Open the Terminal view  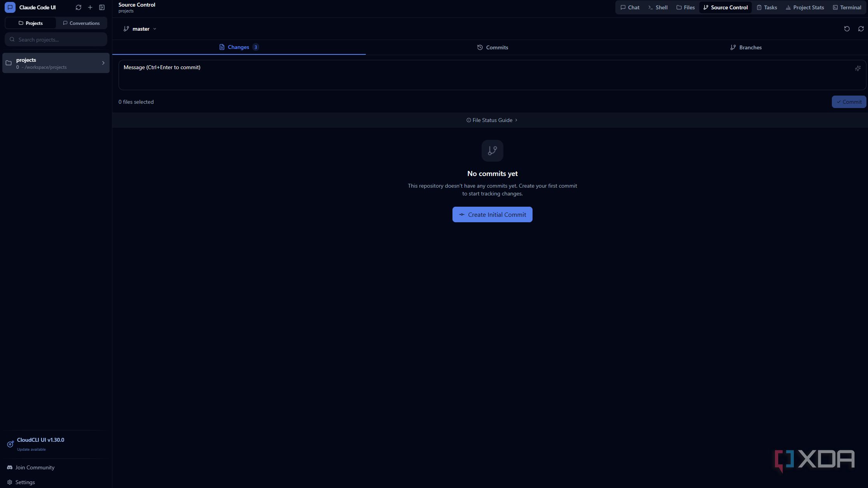(847, 7)
